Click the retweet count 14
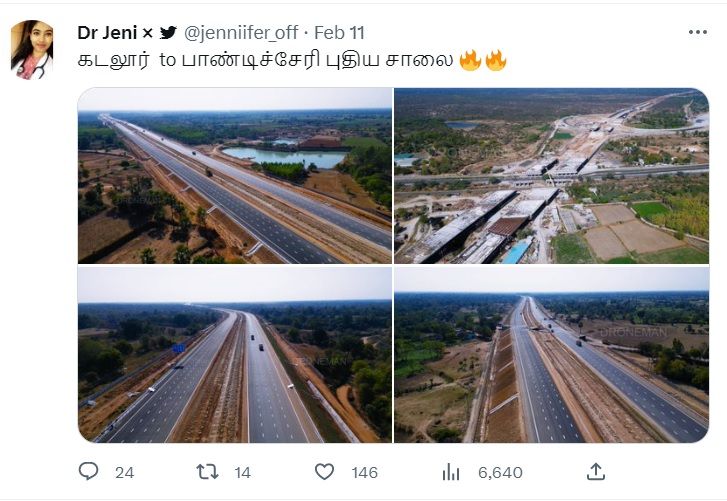 tap(243, 472)
